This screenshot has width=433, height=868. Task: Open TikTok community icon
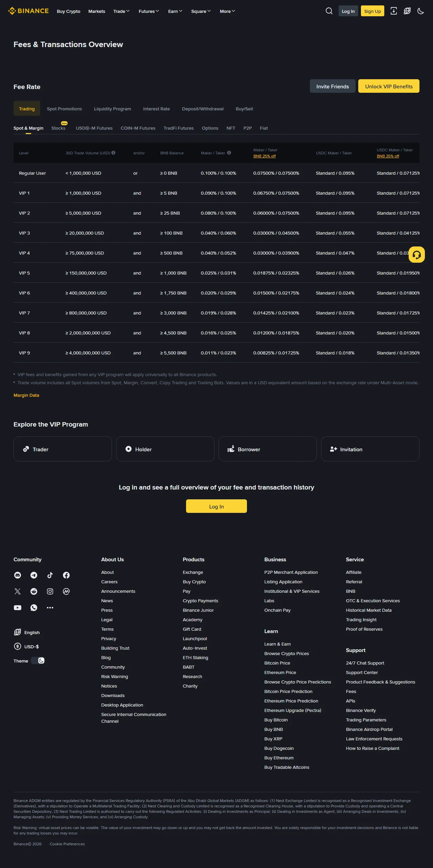pyautogui.click(x=50, y=575)
